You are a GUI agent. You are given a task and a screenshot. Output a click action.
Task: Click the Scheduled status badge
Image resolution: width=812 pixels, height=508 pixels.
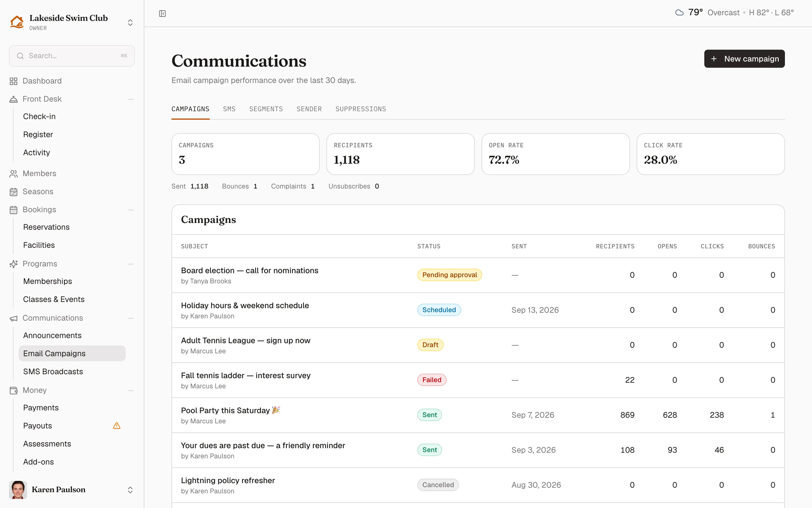[x=439, y=310]
